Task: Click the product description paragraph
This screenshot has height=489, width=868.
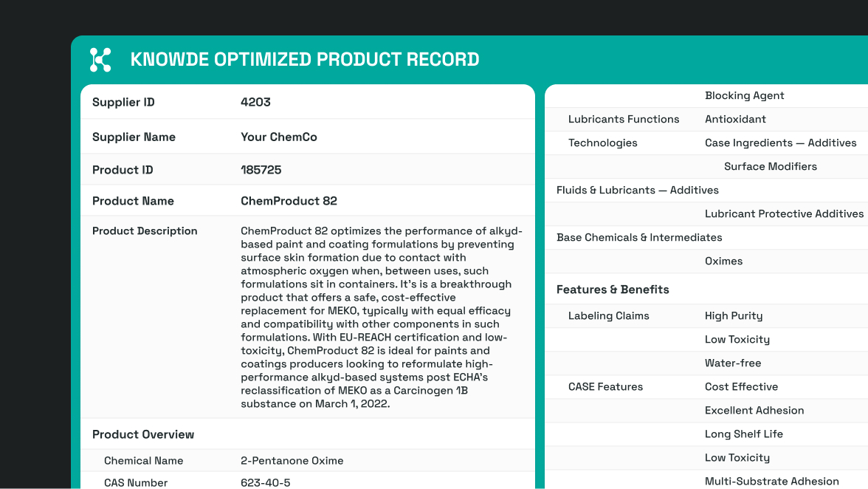Action: point(380,318)
